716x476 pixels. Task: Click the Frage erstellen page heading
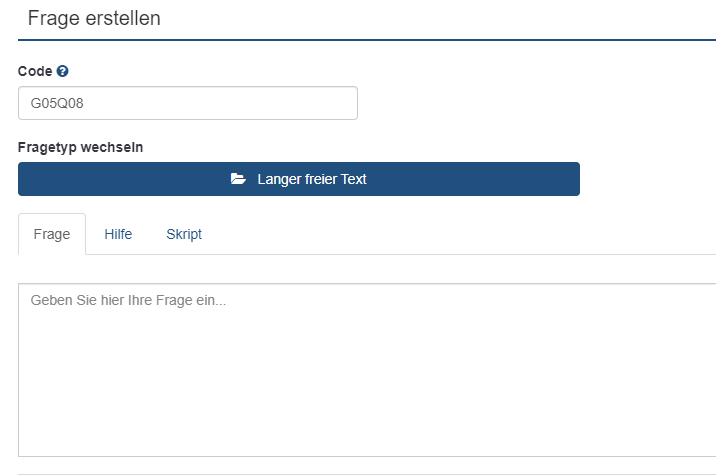point(94,19)
